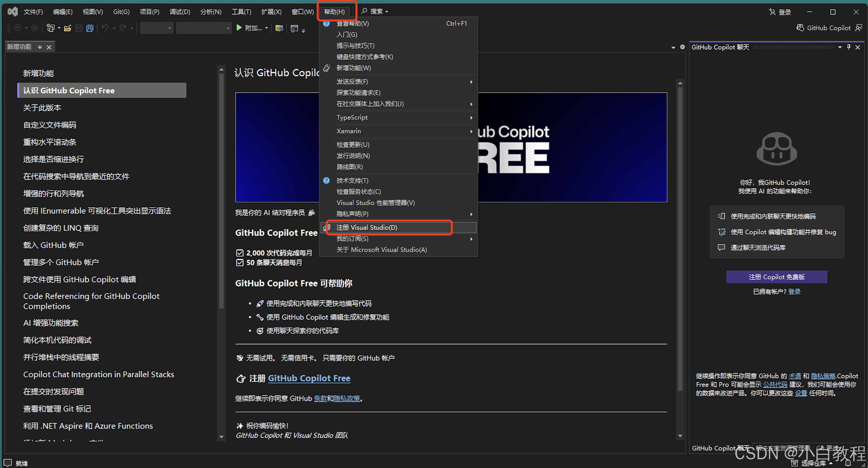Click the New Project toolbar icon

point(51,28)
